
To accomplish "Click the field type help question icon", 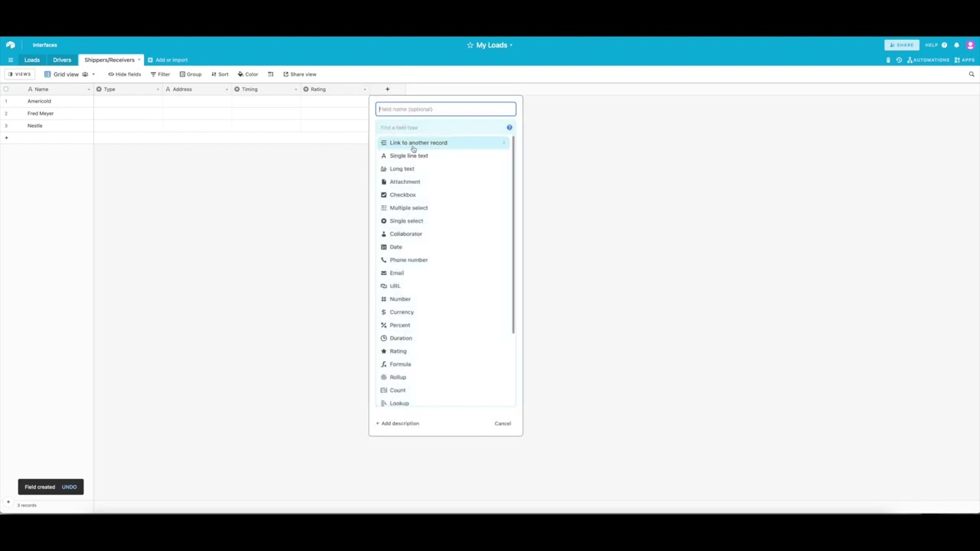I will (x=509, y=128).
